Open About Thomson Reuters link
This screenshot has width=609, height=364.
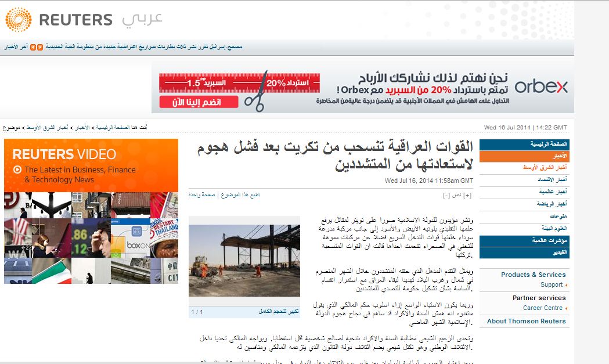(526, 321)
